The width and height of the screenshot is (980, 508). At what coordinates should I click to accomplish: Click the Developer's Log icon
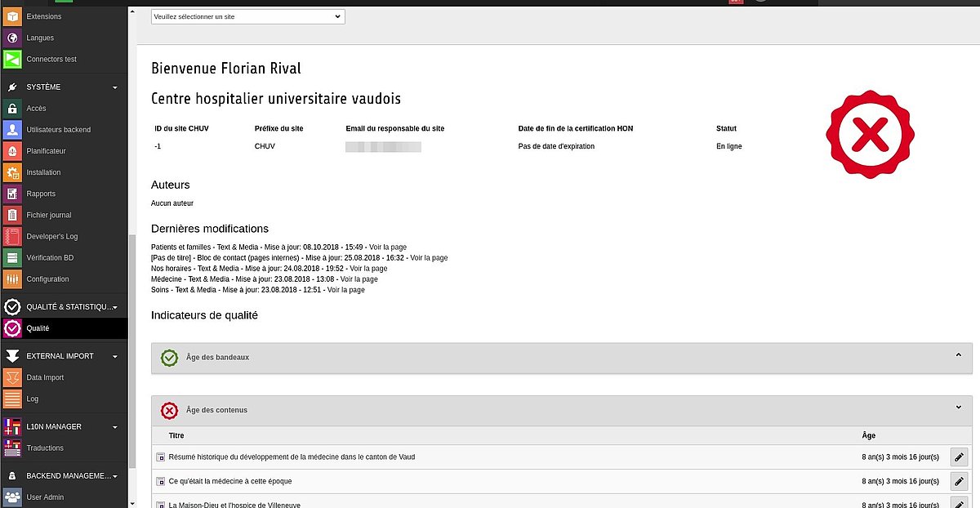[x=11, y=236]
